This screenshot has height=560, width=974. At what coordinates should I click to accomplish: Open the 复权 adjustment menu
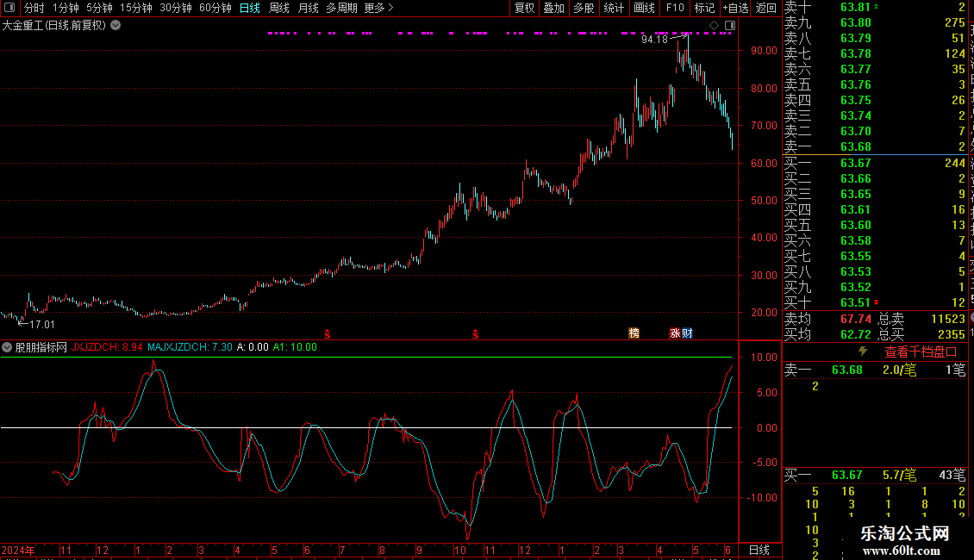(x=524, y=8)
